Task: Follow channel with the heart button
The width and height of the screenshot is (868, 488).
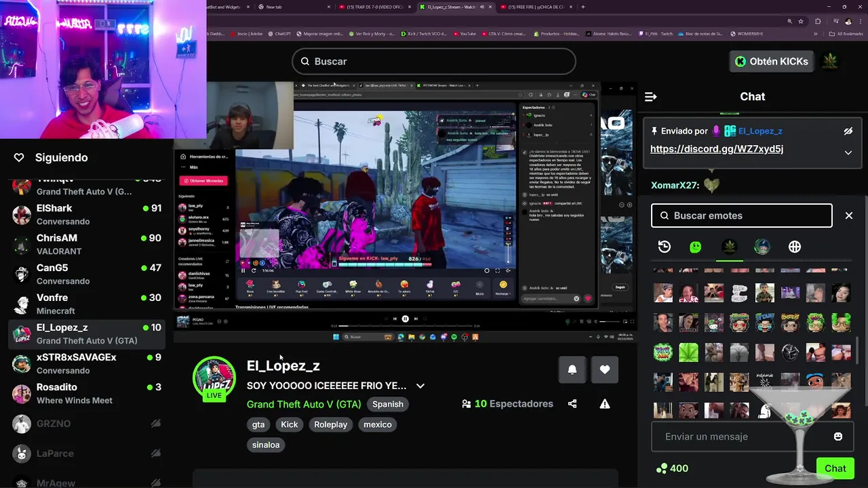Action: [604, 369]
